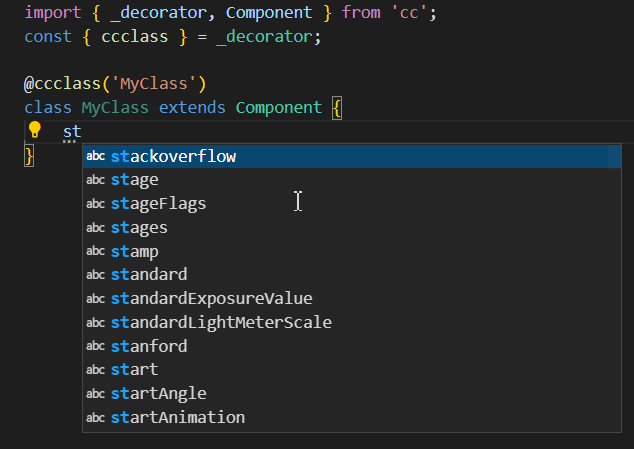Select 'startAnimation' in the suggestion popup

click(177, 417)
